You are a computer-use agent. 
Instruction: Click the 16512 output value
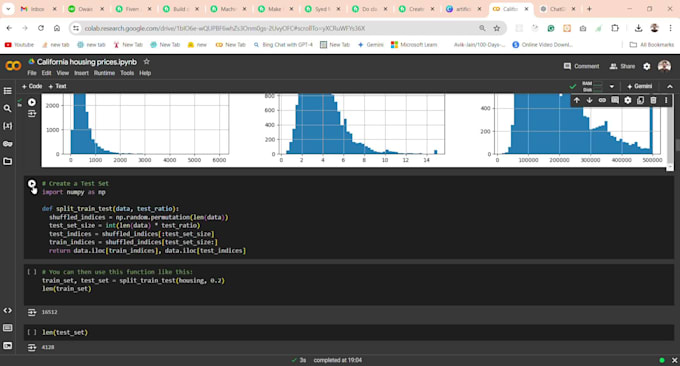click(x=49, y=312)
